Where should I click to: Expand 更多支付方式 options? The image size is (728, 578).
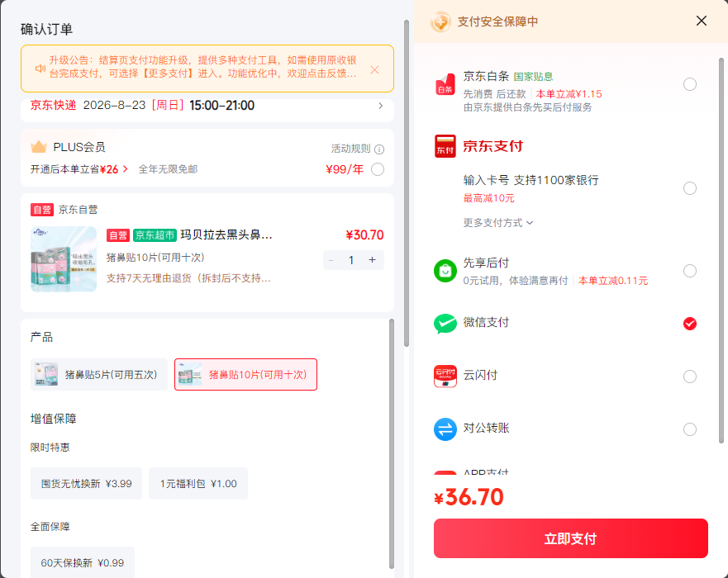[x=497, y=223]
